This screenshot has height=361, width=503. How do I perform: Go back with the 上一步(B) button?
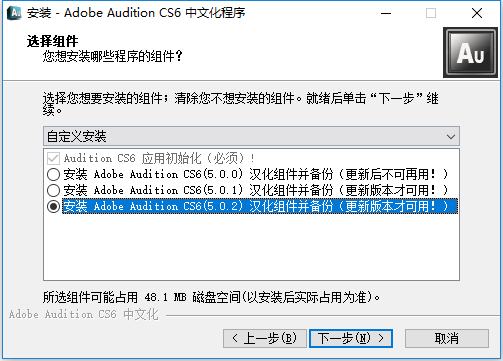coord(265,339)
